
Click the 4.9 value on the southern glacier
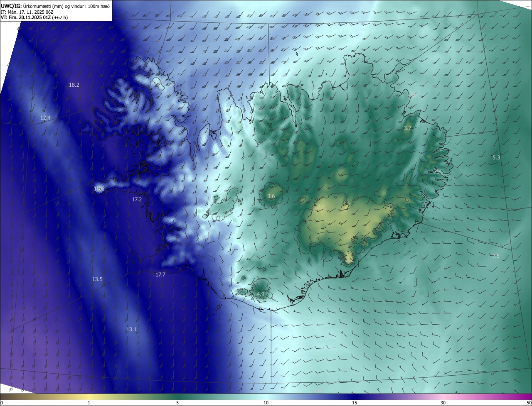pos(261,294)
